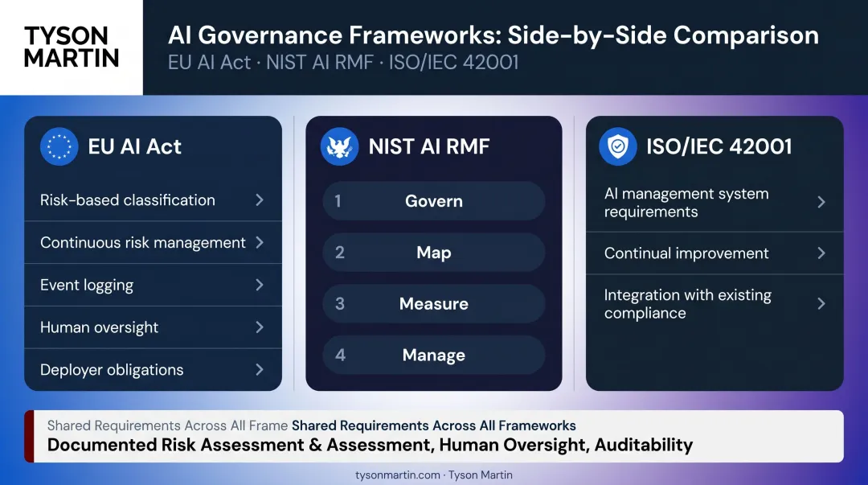Expand the Risk-based classification chevron
This screenshot has width=868, height=485.
point(260,200)
